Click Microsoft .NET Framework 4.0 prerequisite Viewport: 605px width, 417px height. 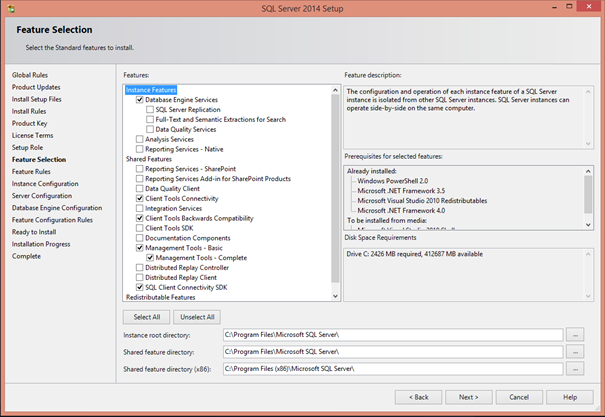pos(401,211)
